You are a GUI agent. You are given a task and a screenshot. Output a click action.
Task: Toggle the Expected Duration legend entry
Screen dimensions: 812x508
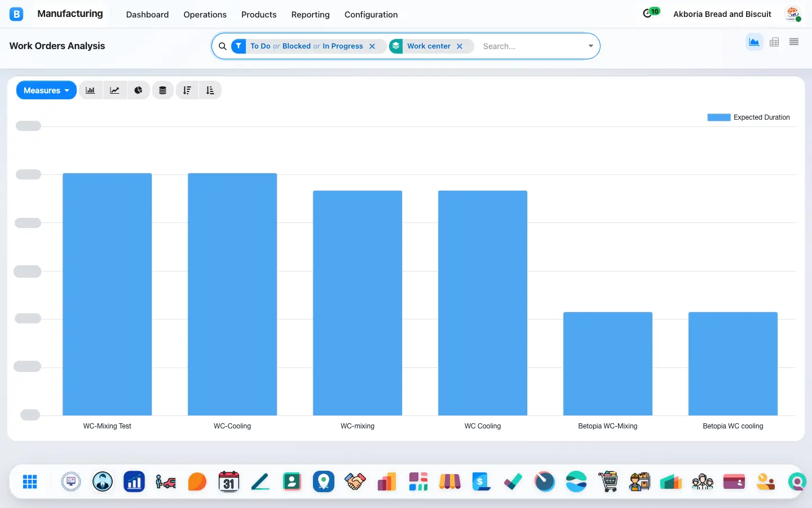pyautogui.click(x=749, y=117)
